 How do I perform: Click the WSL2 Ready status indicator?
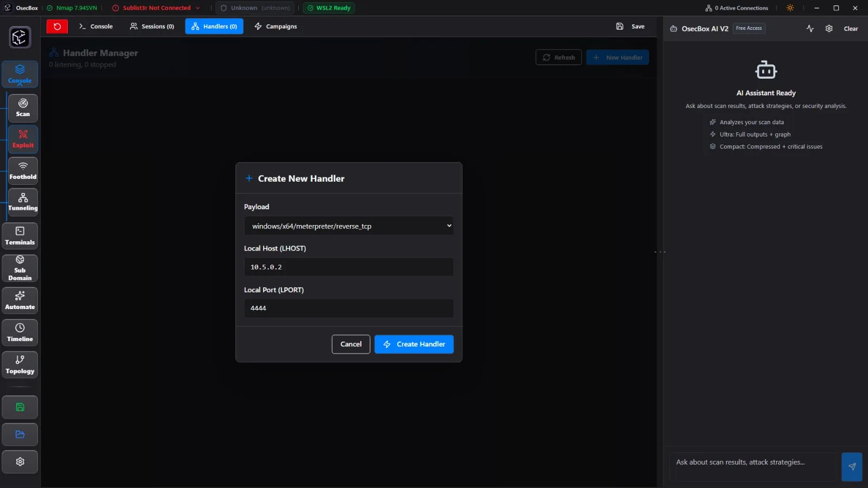tap(329, 8)
